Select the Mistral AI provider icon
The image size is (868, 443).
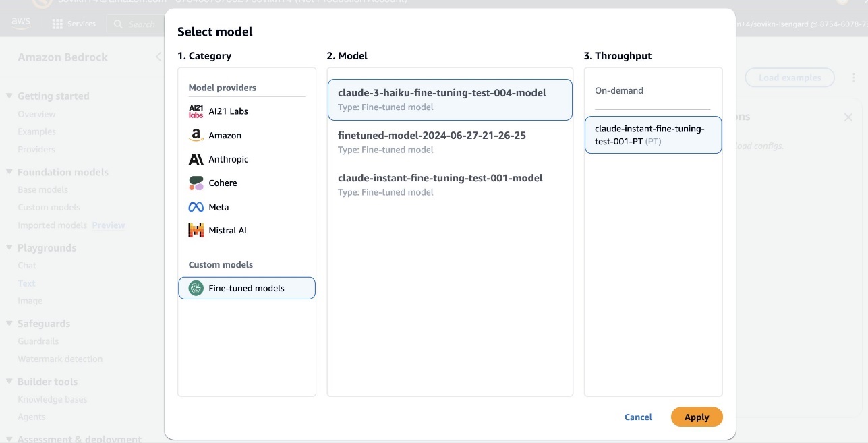point(196,231)
